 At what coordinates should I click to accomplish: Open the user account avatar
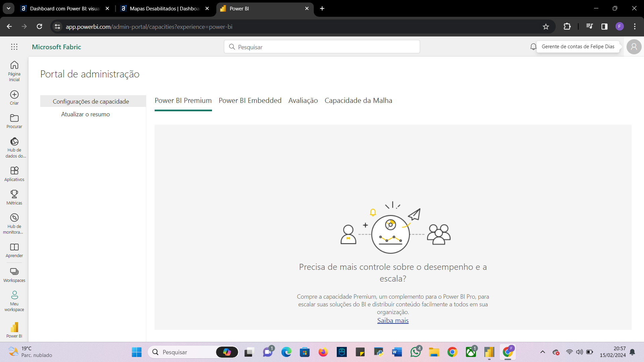634,47
